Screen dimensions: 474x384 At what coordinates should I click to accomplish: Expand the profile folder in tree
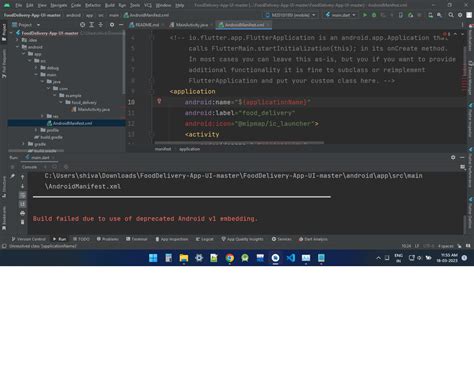point(36,130)
